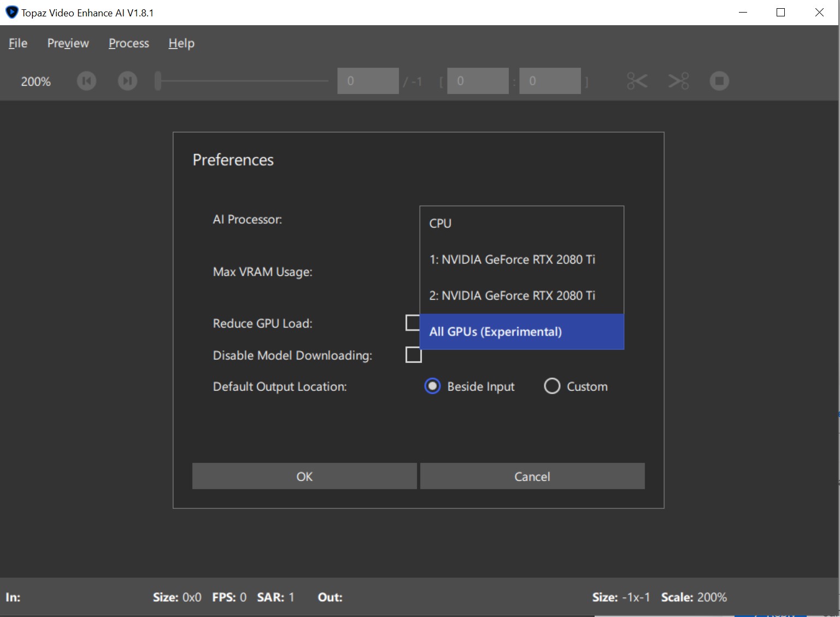Open the Process menu

[x=128, y=43]
